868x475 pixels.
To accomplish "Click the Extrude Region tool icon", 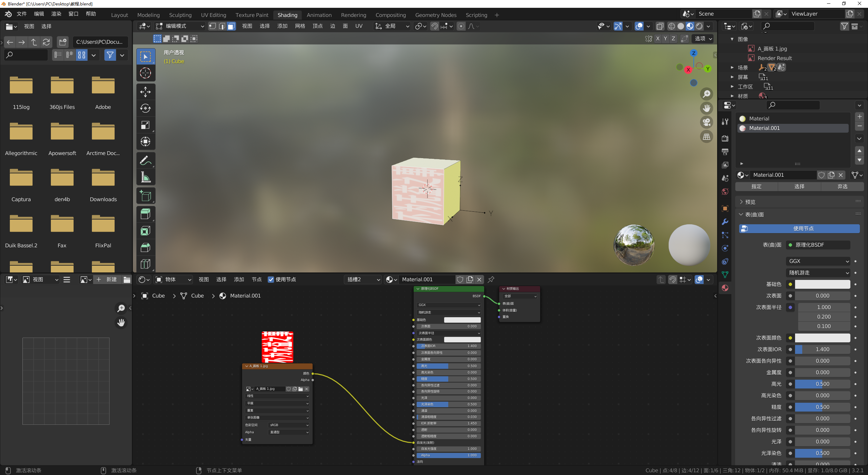I will click(145, 214).
